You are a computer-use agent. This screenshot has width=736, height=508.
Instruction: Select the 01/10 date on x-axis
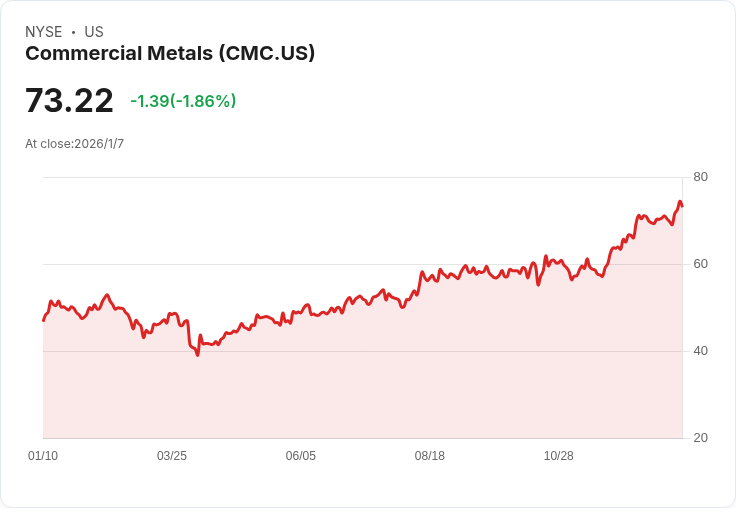point(43,456)
